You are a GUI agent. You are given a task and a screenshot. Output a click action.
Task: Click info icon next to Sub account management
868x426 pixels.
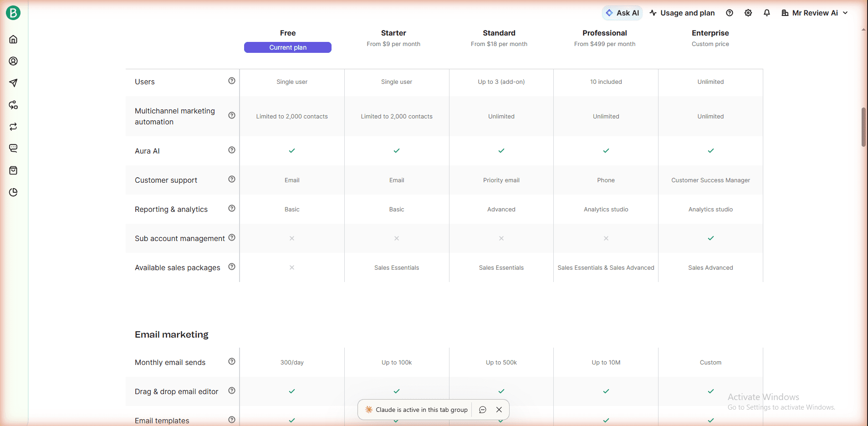click(x=232, y=237)
